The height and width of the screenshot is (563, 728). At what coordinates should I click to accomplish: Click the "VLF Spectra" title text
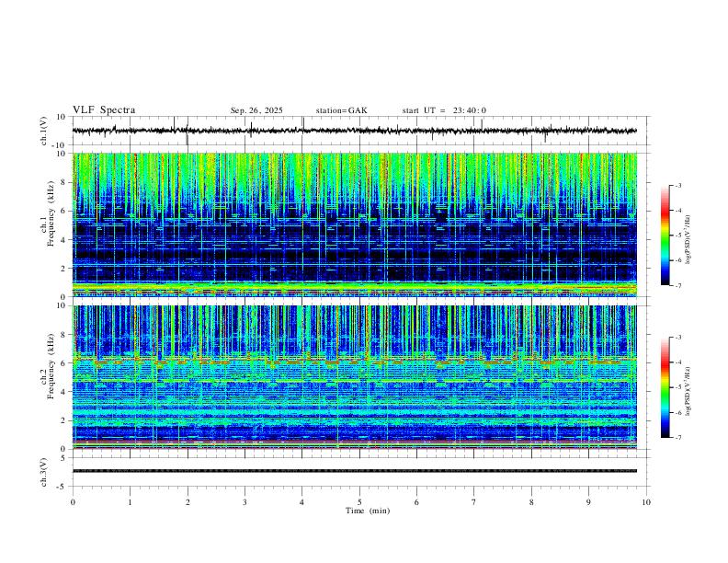pos(104,110)
